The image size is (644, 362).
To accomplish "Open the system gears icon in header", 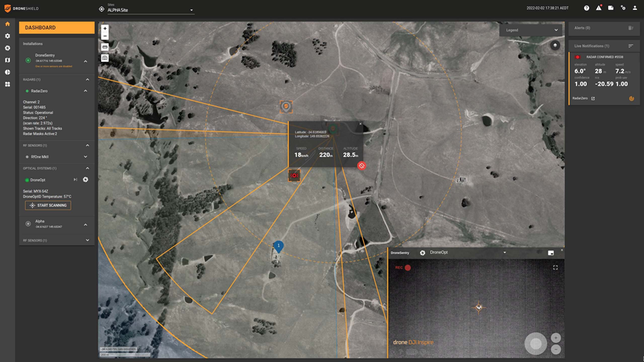I will [x=623, y=8].
